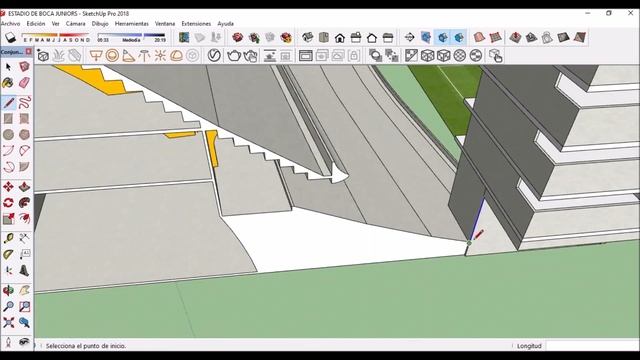Pick the Protractor tool
Image resolution: width=640 pixels, height=360 pixels.
(x=8, y=255)
